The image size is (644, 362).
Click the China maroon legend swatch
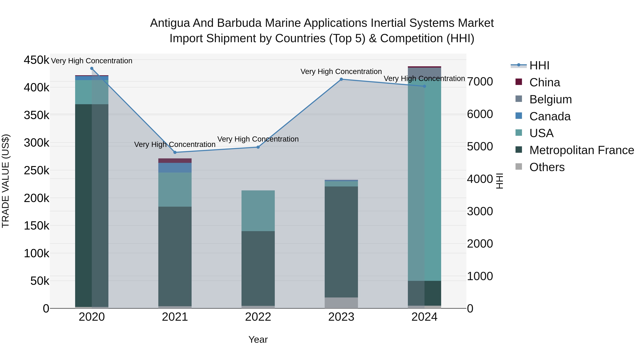519,82
